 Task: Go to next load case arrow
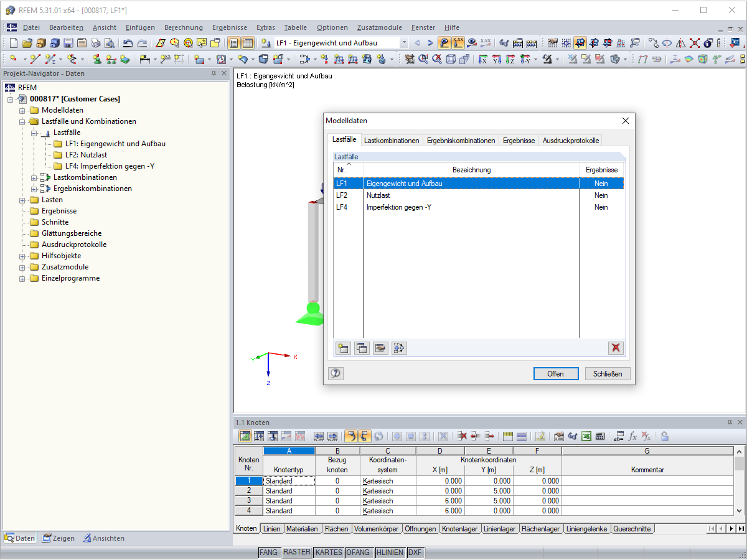tap(430, 43)
